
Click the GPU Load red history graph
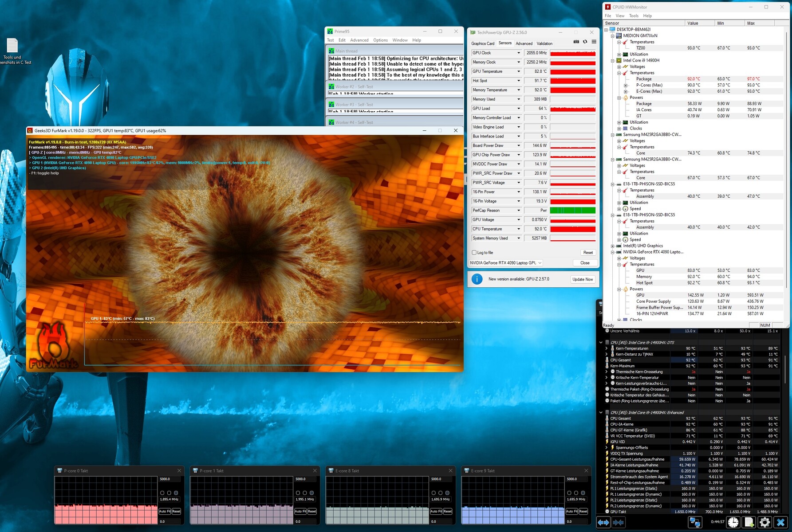[573, 109]
